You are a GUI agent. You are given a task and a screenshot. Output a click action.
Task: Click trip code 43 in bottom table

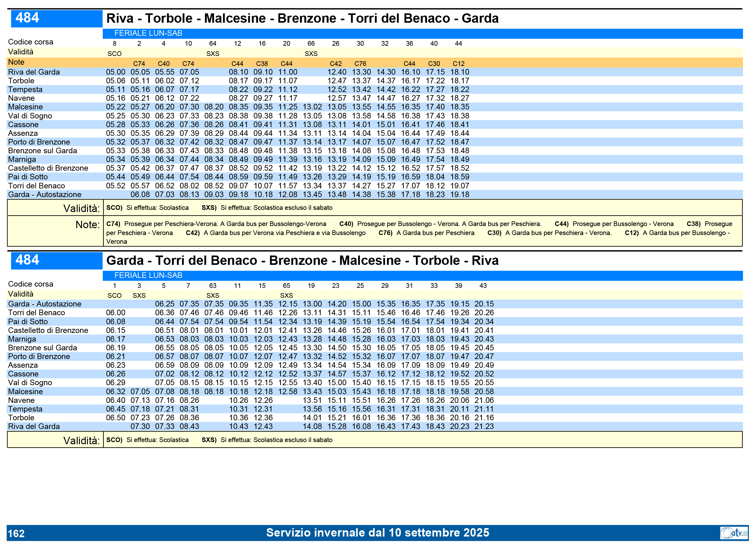click(483, 286)
